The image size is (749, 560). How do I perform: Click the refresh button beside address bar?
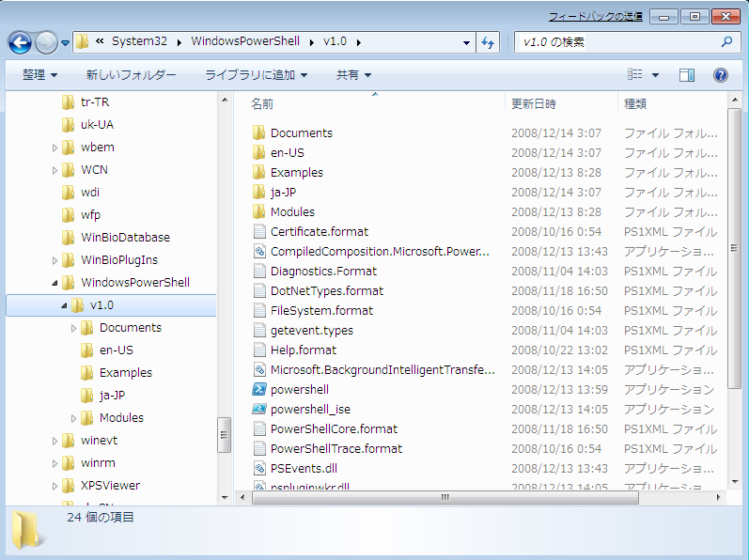click(x=488, y=42)
